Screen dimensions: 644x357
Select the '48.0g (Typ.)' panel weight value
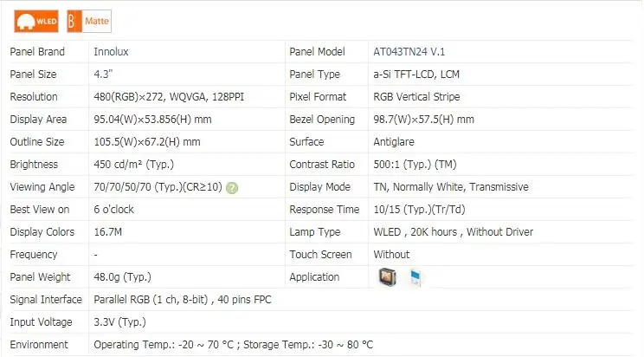122,277
